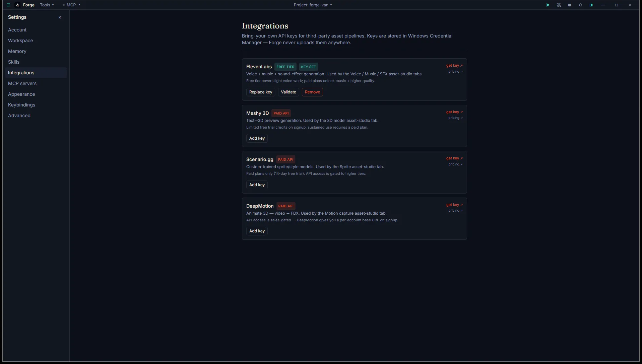Select the Integrations settings section

[36, 73]
